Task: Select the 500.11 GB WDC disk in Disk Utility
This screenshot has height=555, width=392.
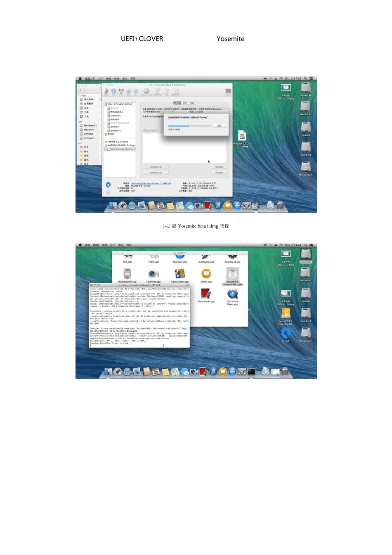Action: 120,104
